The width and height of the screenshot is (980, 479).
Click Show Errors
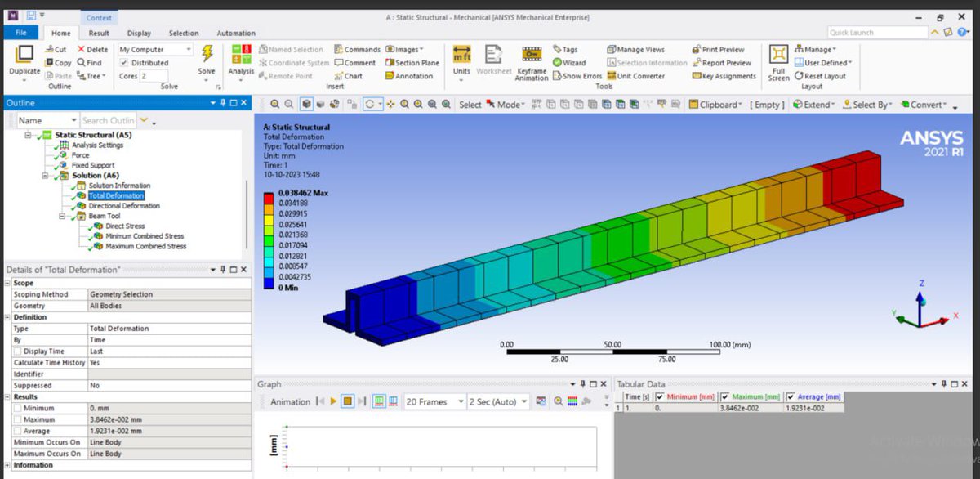(x=577, y=76)
